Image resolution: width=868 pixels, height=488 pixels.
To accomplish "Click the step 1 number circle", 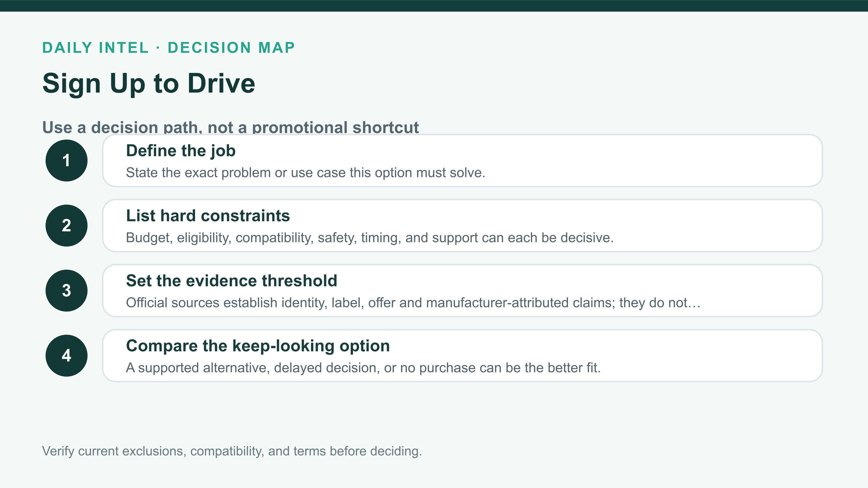I will (66, 160).
